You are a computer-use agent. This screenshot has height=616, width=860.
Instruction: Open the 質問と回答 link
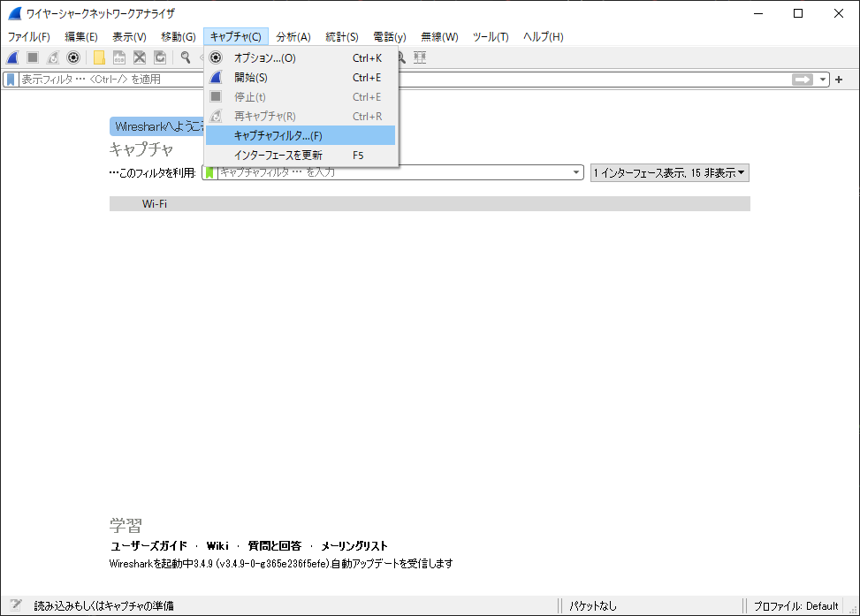pyautogui.click(x=275, y=546)
